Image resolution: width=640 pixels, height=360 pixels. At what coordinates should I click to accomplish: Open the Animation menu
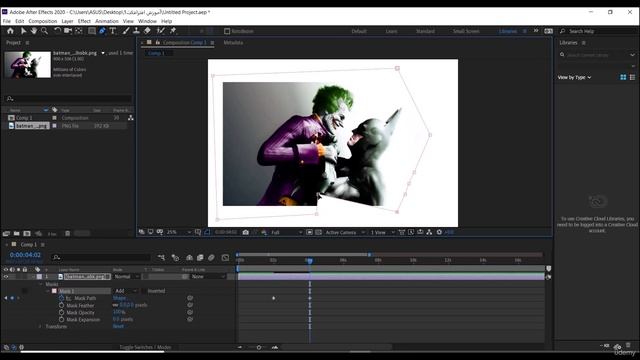coord(107,21)
